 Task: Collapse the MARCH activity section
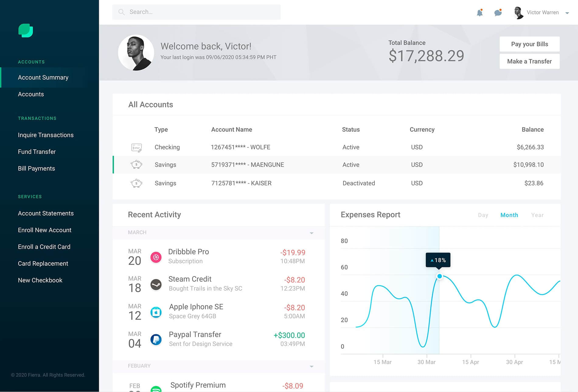(x=312, y=233)
